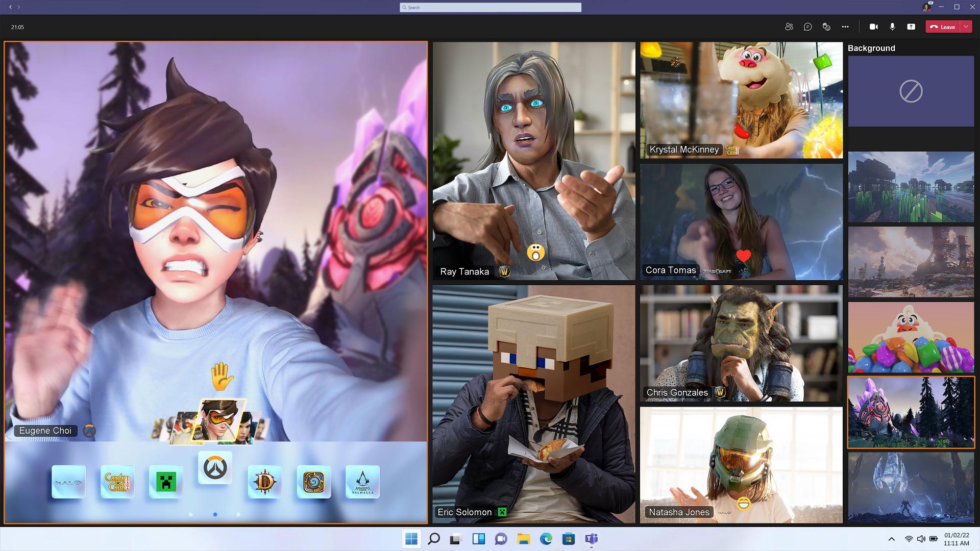The height and width of the screenshot is (551, 980).
Task: Show hidden system tray icons
Action: pos(892,539)
